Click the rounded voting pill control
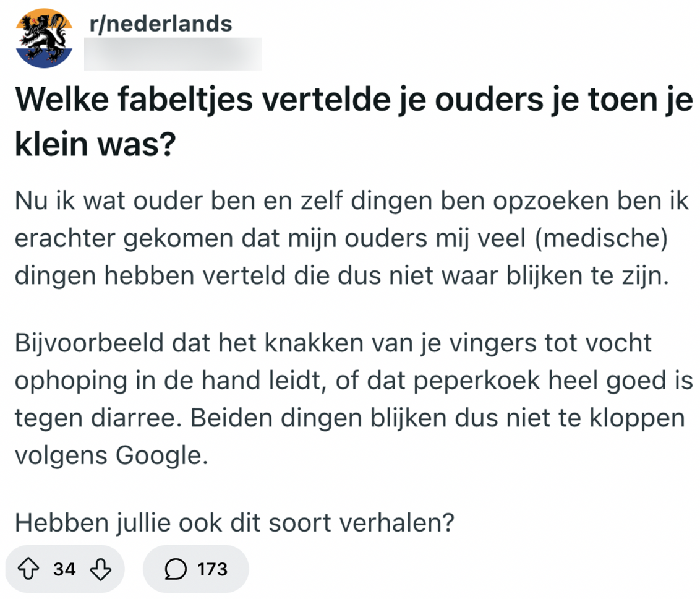The image size is (700, 599). 64,568
